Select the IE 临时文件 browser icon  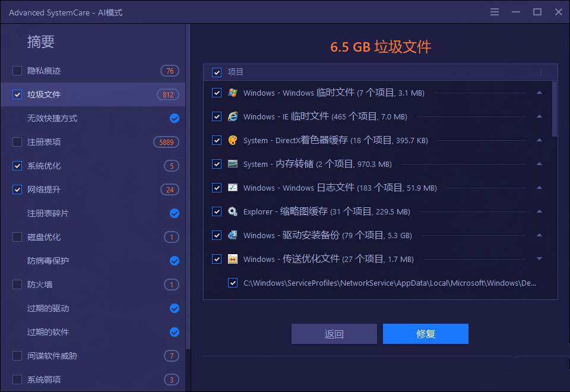point(233,116)
